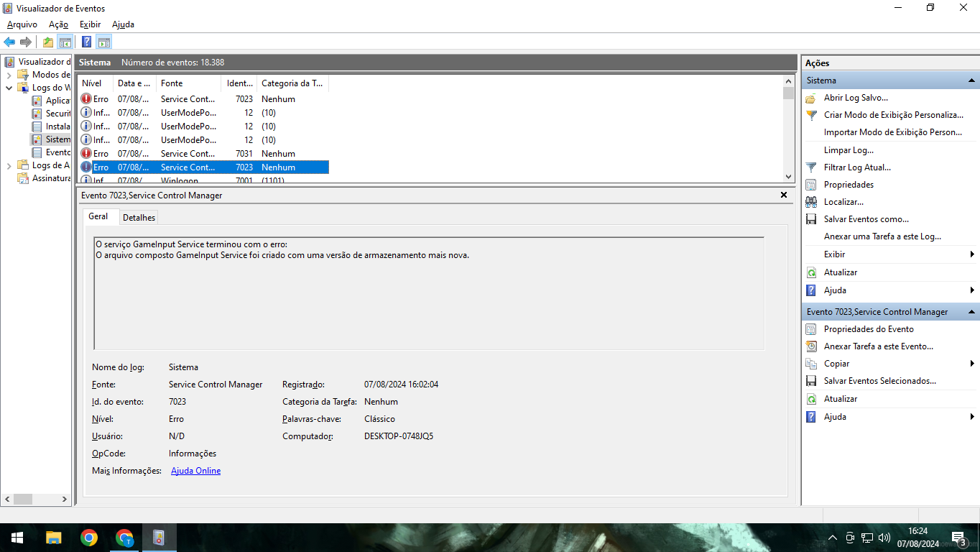Click the blue question mark Help toolbar icon
Image resolution: width=980 pixels, height=552 pixels.
(87, 42)
